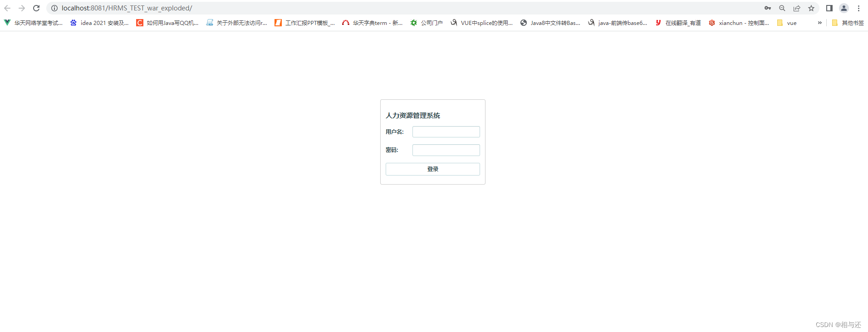The width and height of the screenshot is (868, 332).
Task: Open site information icon in address bar
Action: (54, 8)
